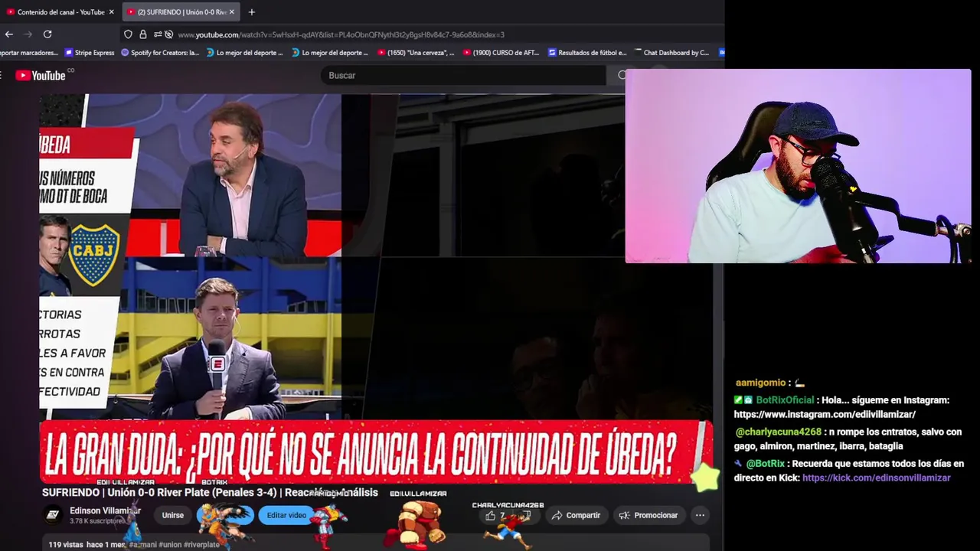The image size is (980, 551).
Task: Click the 'Compartir' share button
Action: (x=576, y=515)
